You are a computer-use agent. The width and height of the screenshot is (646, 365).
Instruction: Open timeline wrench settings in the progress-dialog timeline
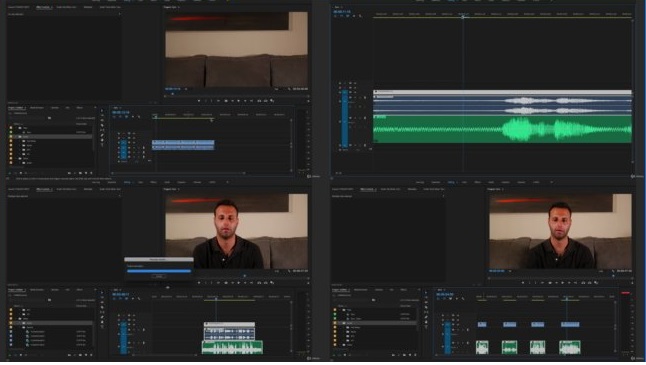pyautogui.click(x=139, y=298)
